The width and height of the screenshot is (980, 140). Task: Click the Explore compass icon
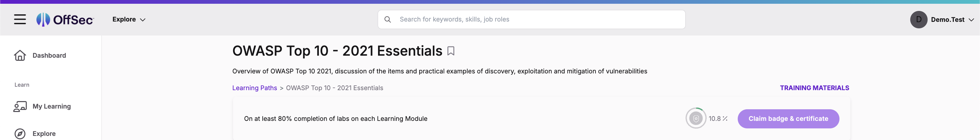pyautogui.click(x=20, y=134)
